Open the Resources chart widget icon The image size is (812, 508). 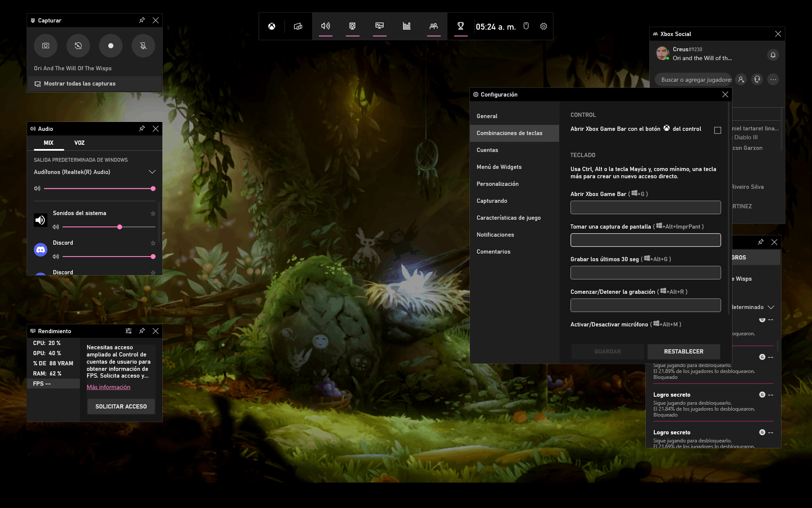pyautogui.click(x=406, y=26)
